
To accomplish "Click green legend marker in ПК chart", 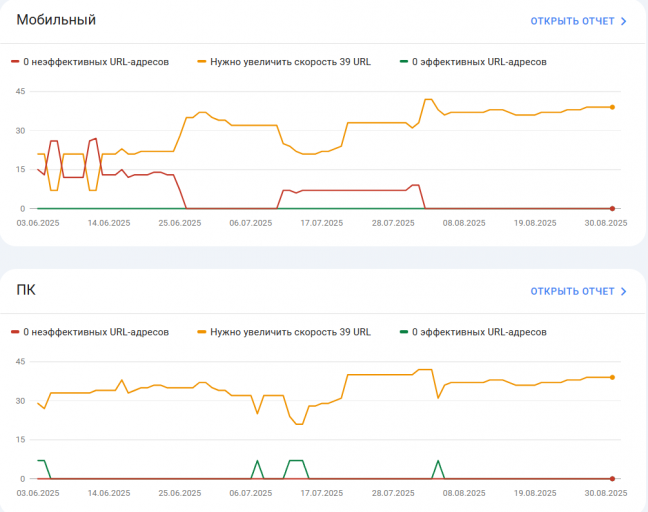I will click(404, 332).
